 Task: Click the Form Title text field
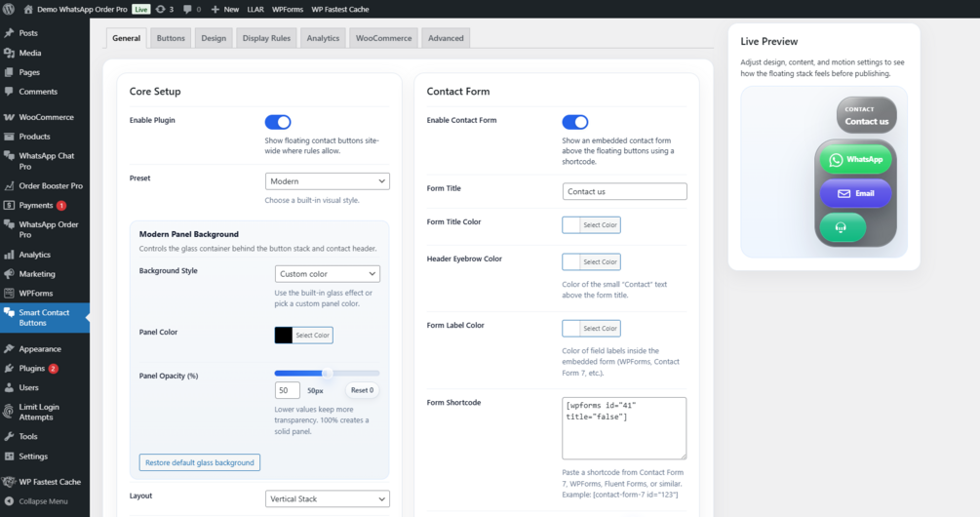point(624,191)
